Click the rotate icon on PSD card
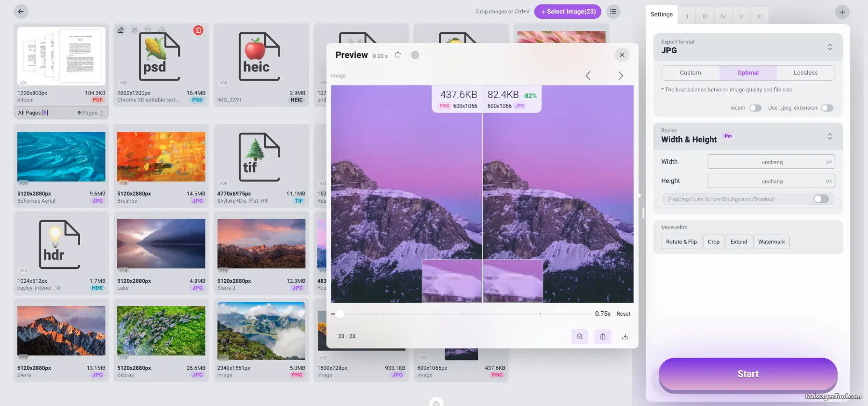The width and height of the screenshot is (868, 406). tap(162, 30)
